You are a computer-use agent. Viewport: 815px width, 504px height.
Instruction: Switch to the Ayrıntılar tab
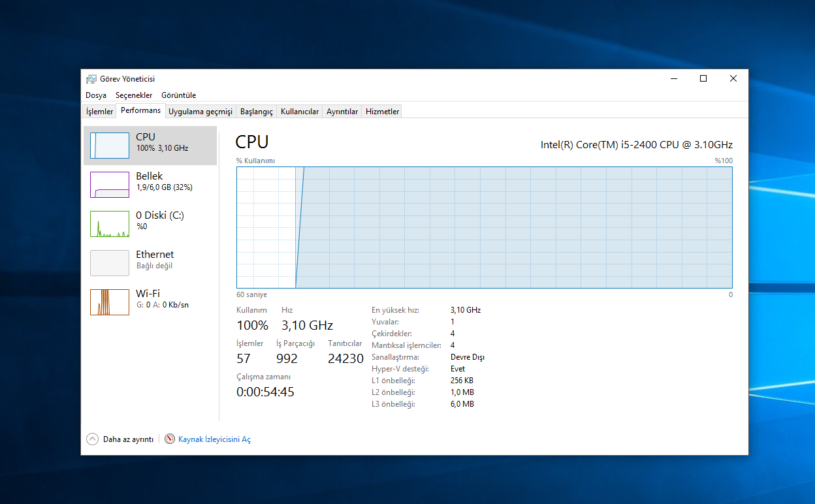click(x=342, y=112)
